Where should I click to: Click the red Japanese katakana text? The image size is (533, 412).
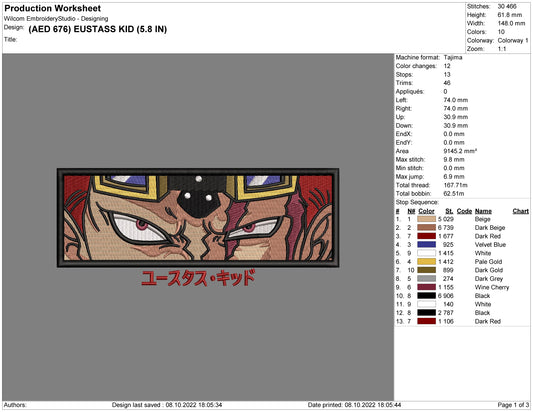point(198,278)
